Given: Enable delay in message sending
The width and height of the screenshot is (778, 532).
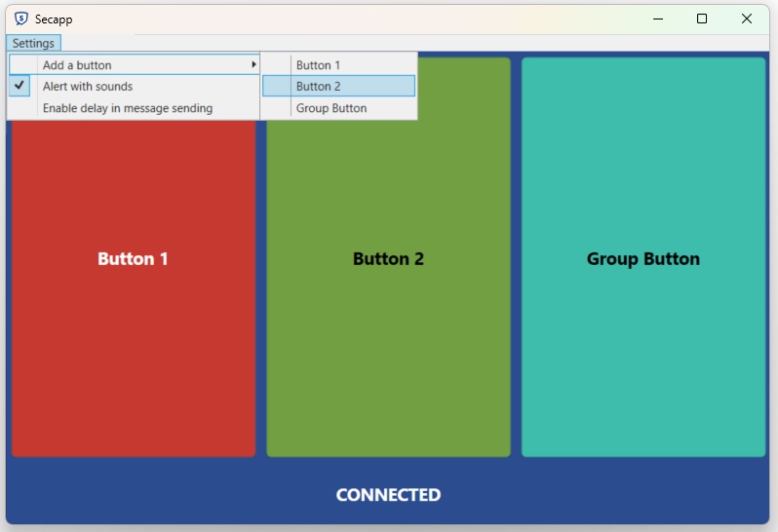Looking at the screenshot, I should coord(128,108).
